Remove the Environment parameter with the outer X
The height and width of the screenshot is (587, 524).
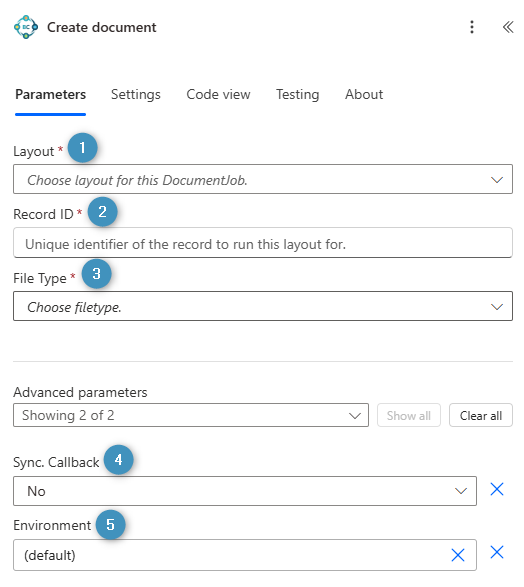coord(497,552)
